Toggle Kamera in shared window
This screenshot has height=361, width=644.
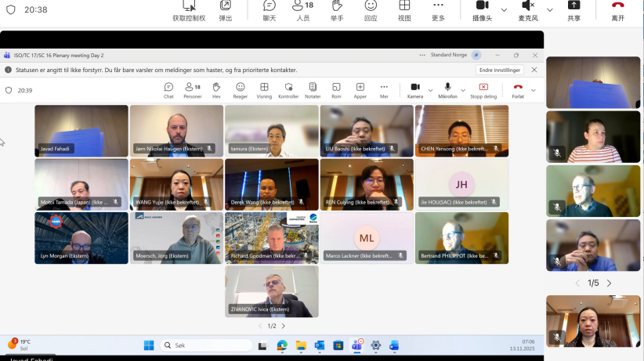[415, 90]
